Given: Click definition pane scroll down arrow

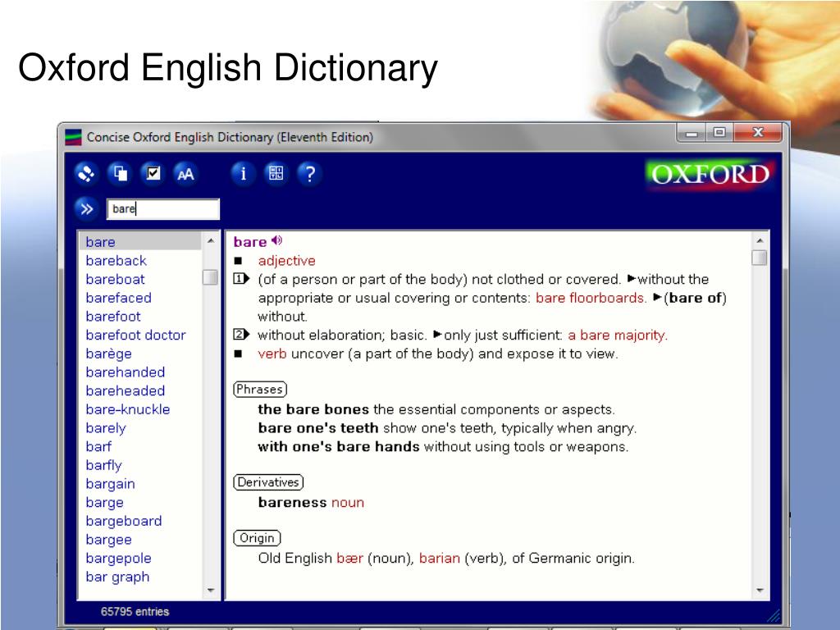Looking at the screenshot, I should pyautogui.click(x=760, y=591).
